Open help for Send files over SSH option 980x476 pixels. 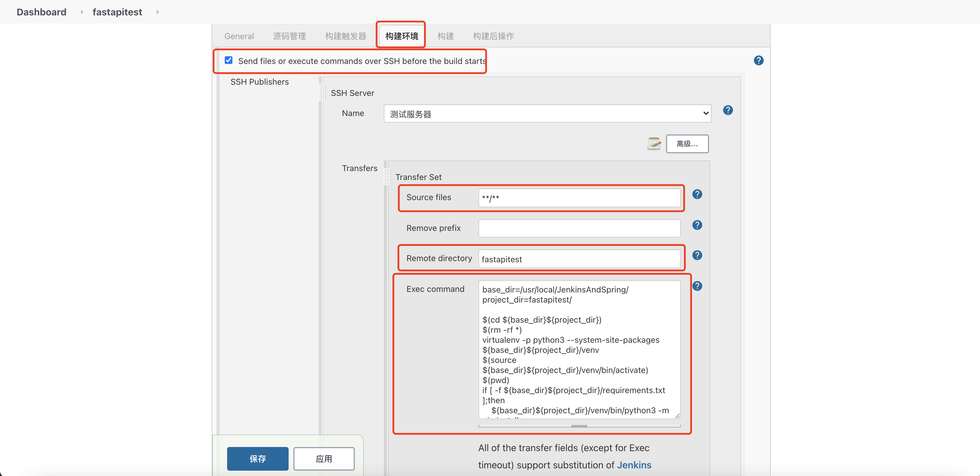coord(758,61)
